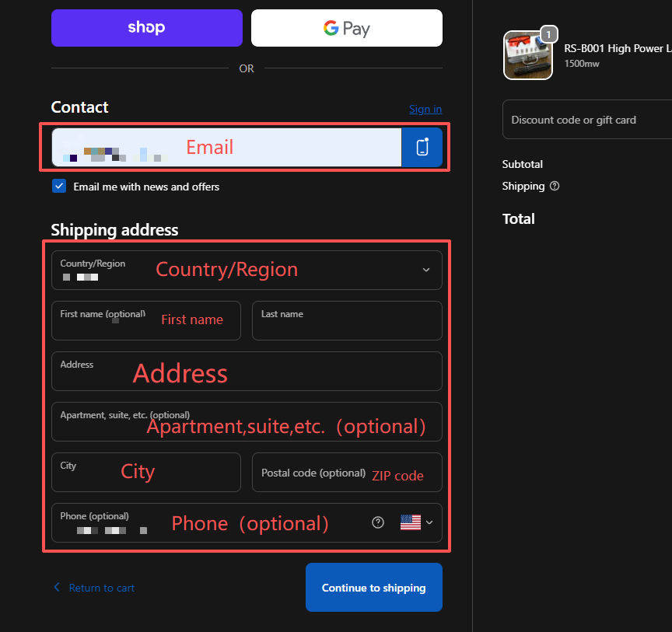Screen dimensions: 672x632
Task: Click the mobile phone icon beside email
Action: pyautogui.click(x=422, y=148)
